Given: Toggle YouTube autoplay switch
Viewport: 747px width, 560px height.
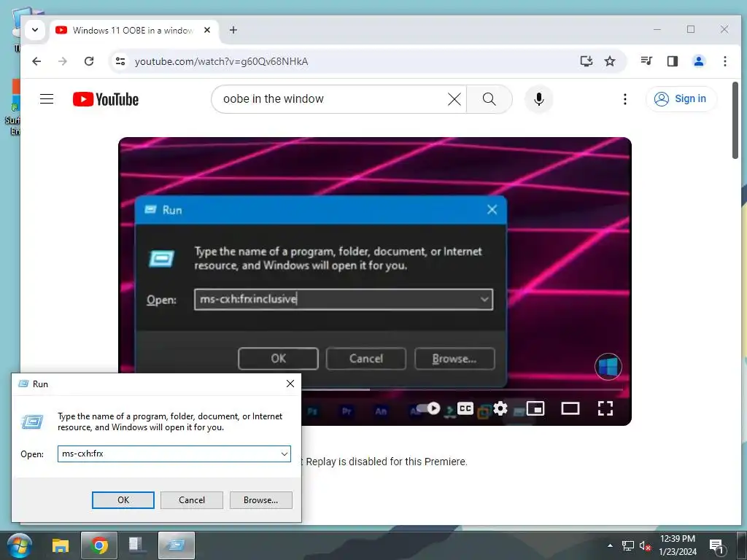Looking at the screenshot, I should (427, 408).
